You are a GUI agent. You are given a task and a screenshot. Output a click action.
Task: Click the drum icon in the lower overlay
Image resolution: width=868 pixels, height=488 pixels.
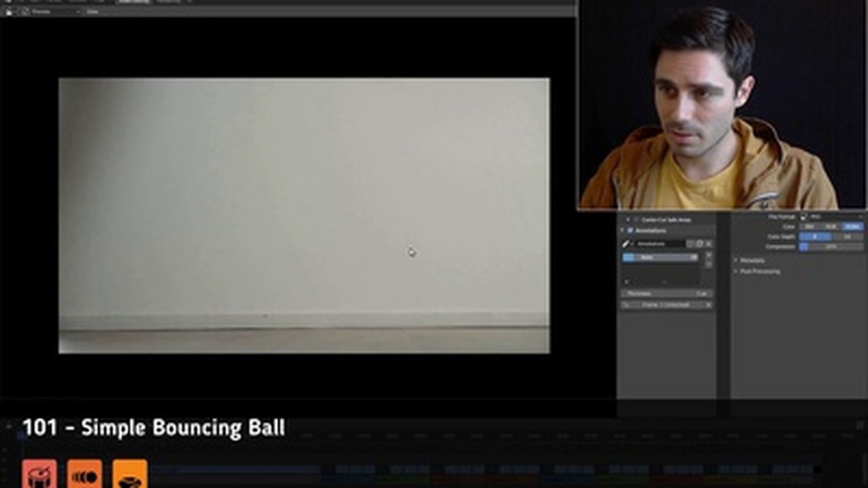pos(39,474)
